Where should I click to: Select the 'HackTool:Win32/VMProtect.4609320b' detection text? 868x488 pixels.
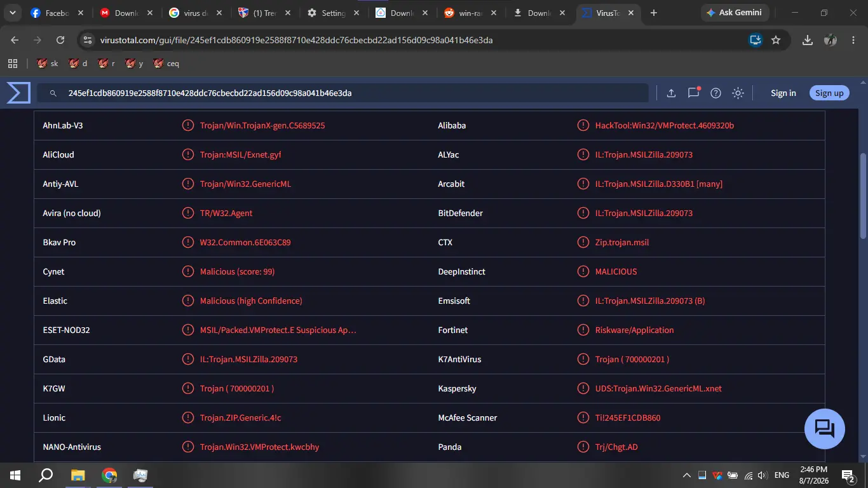pos(665,125)
